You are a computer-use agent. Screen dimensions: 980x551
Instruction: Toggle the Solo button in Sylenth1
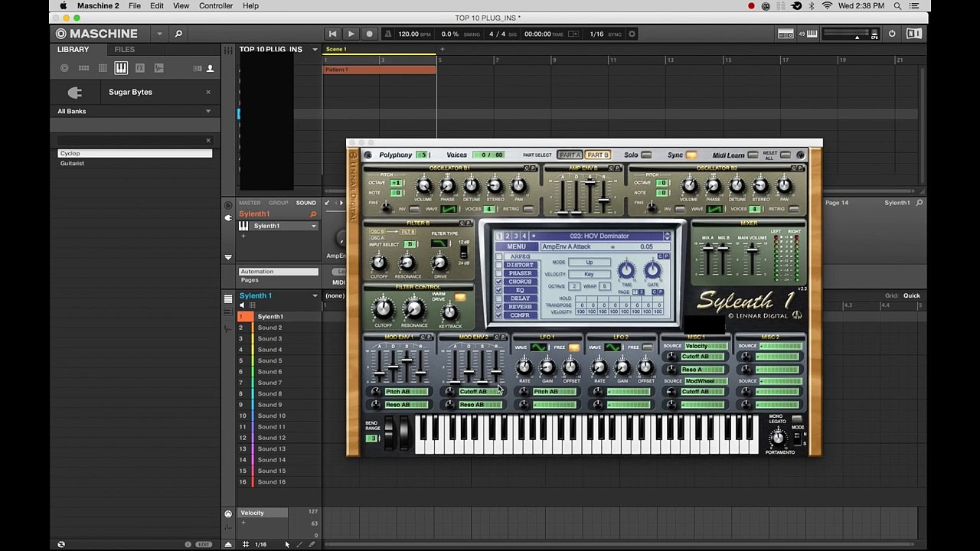point(646,155)
